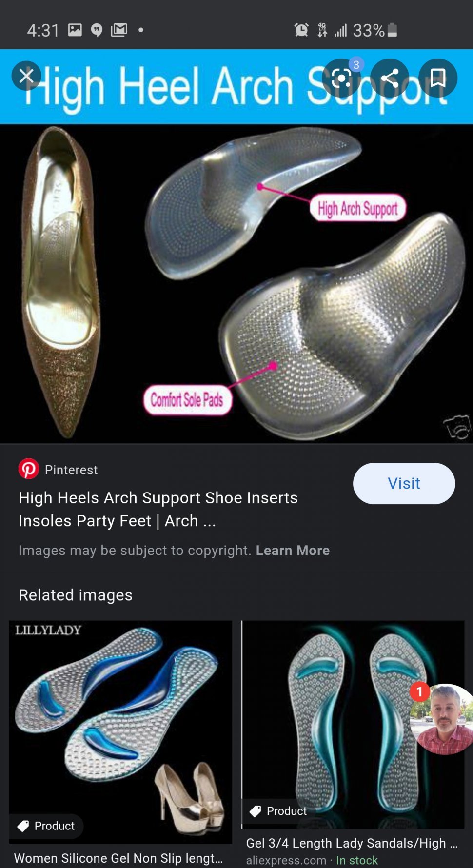
Task: Tap Product tag on gel insoles image
Action: pyautogui.click(x=278, y=811)
